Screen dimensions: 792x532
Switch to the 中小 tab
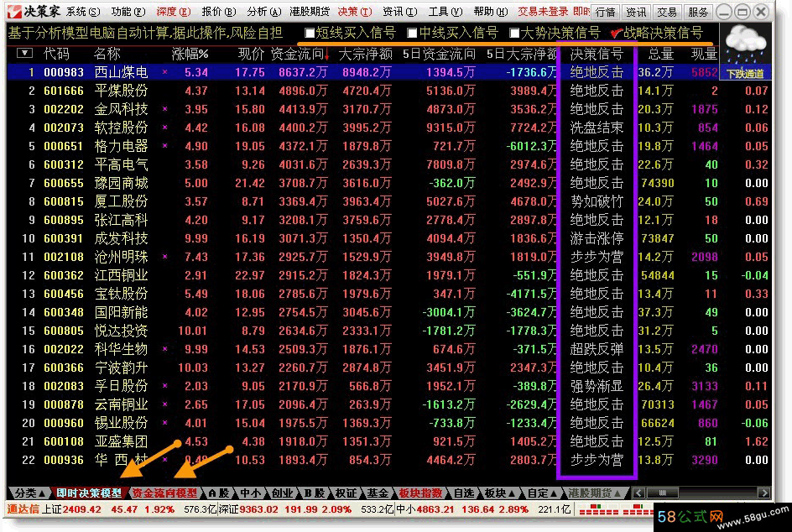tap(251, 493)
